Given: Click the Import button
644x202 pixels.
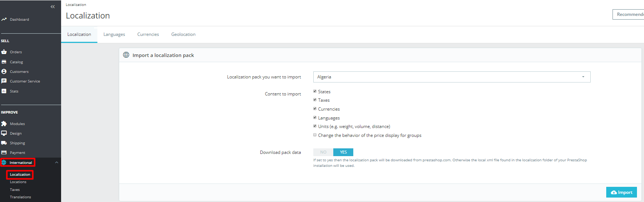Looking at the screenshot, I should click(x=621, y=192).
